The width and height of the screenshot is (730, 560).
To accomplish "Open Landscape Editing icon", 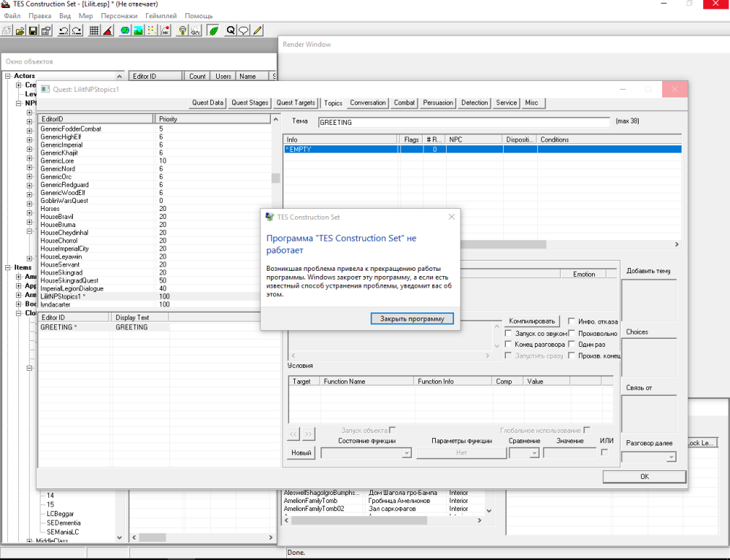I will click(x=138, y=31).
